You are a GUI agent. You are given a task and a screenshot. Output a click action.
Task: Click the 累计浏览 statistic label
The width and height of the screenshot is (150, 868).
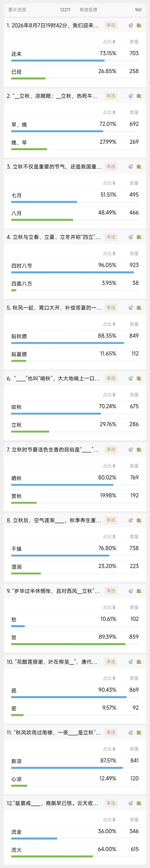(17, 10)
